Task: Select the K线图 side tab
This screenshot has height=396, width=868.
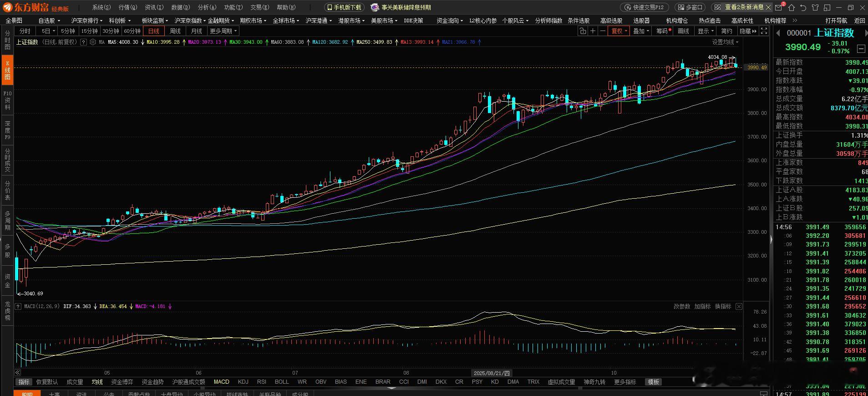Action: point(7,70)
